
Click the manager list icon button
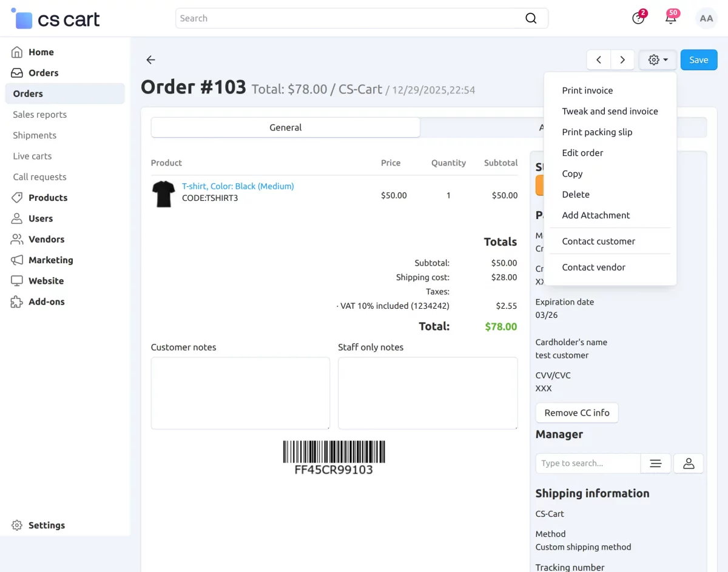pos(656,463)
